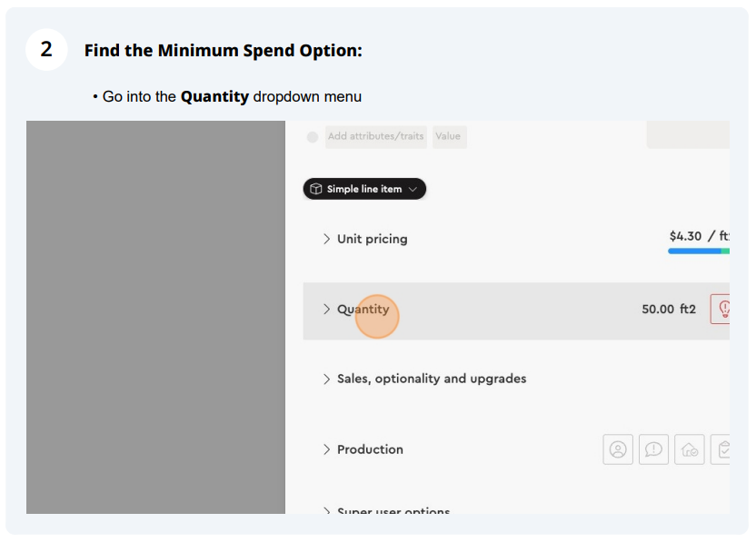Select the Production row label
This screenshot has height=542, width=756.
pos(370,449)
